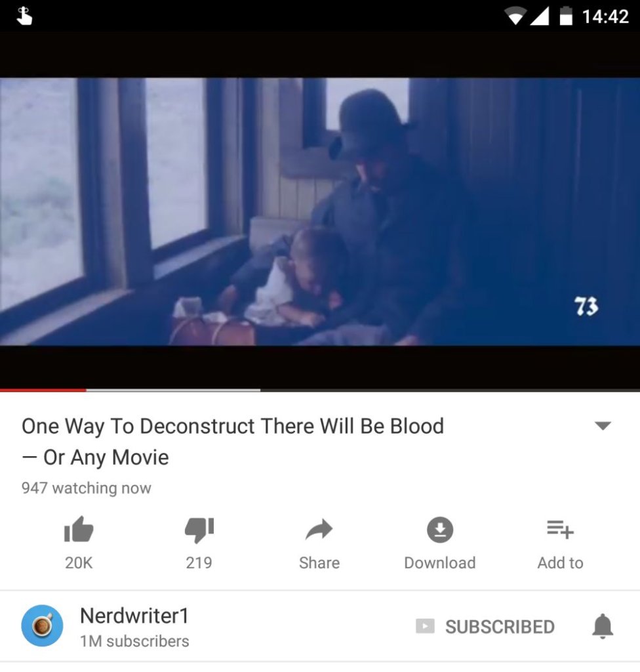Click the 219 dislikes count
The image size is (640, 672).
(x=199, y=562)
